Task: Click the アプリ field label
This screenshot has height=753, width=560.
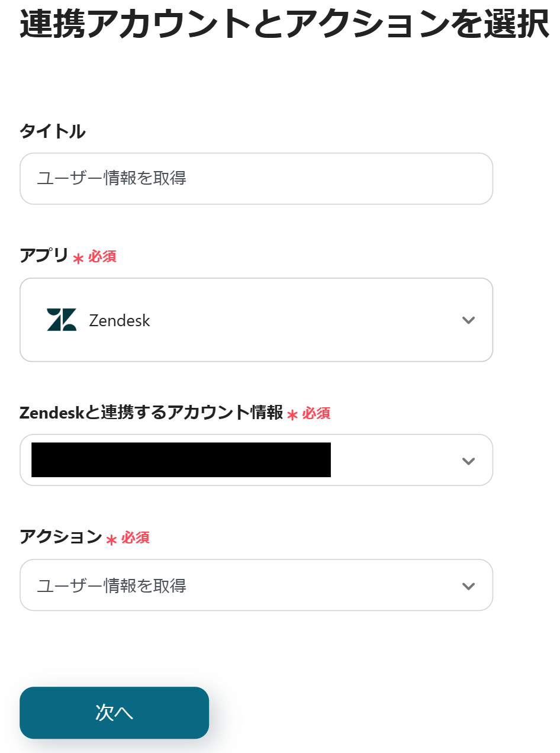Action: 44,256
